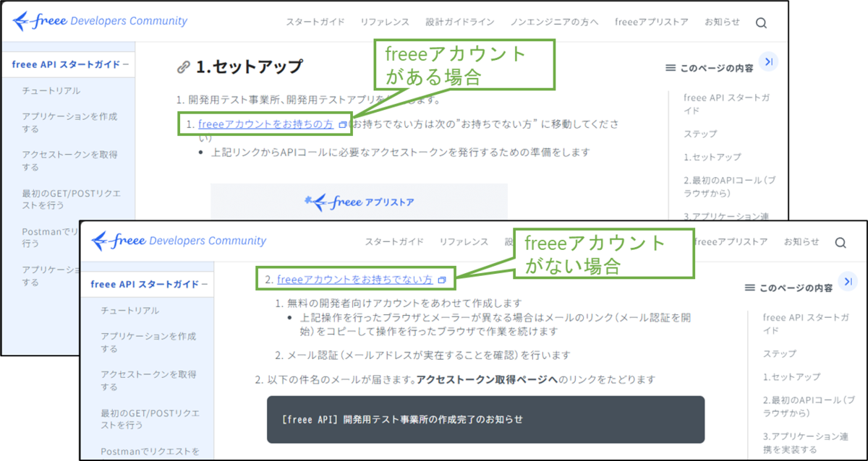Collapse the page contents panel in back window
The width and height of the screenshot is (868, 461).
pos(768,62)
